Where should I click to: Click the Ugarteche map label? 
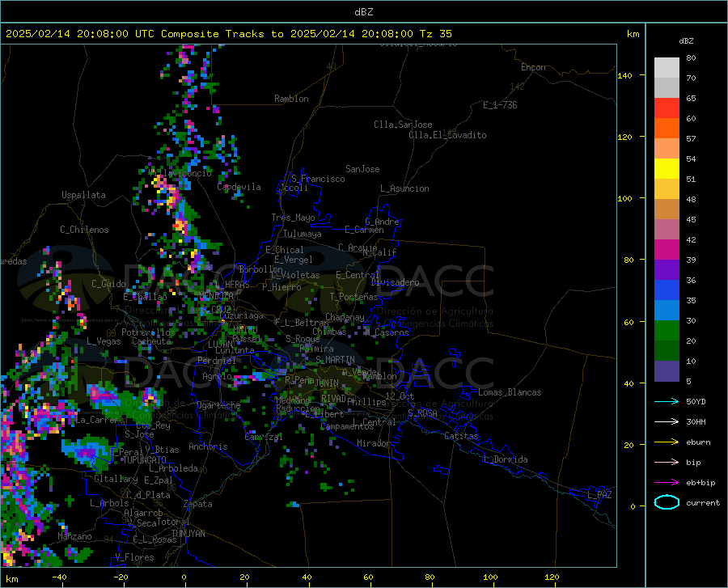pyautogui.click(x=218, y=405)
